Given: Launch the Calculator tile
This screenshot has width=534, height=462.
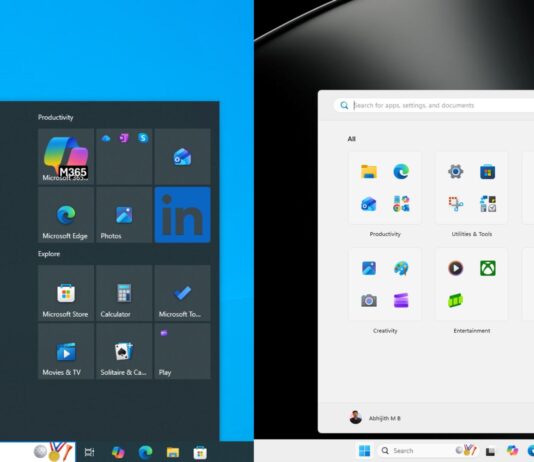Looking at the screenshot, I should (124, 293).
